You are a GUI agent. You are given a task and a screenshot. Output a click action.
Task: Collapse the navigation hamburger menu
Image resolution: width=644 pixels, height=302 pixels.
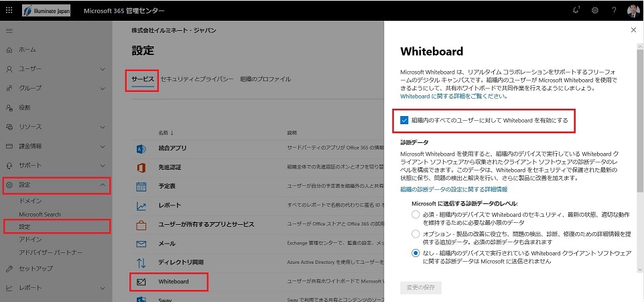point(9,31)
